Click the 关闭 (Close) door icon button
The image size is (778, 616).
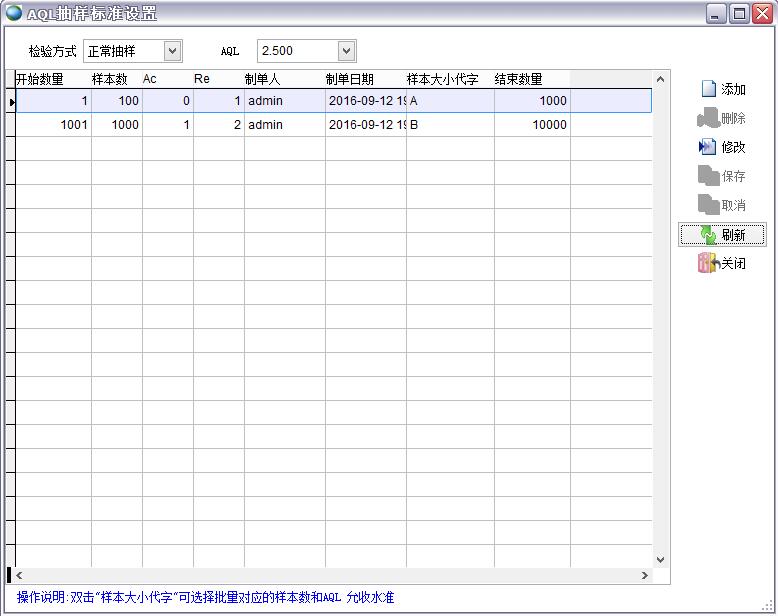(x=708, y=263)
